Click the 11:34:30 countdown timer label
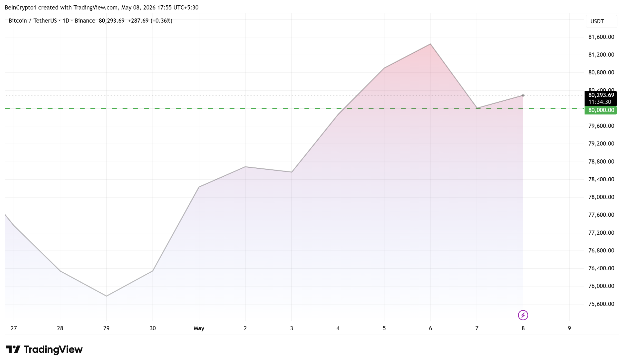Screen dimensions: 624x364 pyautogui.click(x=600, y=102)
